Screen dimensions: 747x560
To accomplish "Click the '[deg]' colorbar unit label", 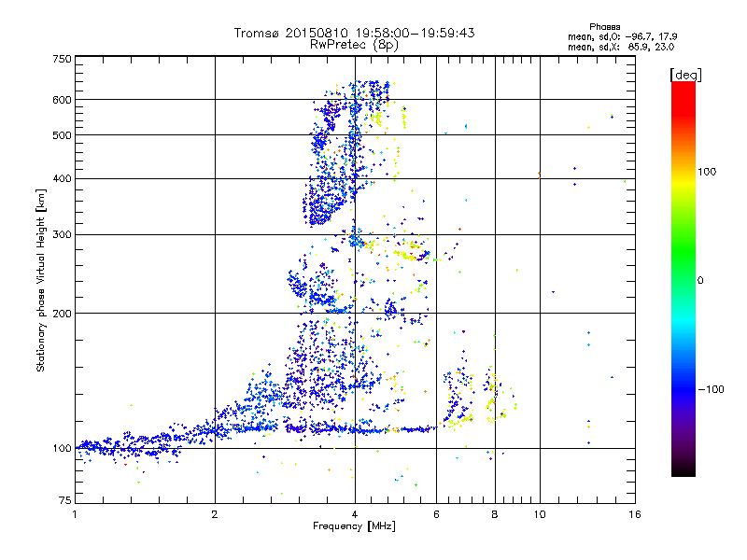I will click(685, 75).
